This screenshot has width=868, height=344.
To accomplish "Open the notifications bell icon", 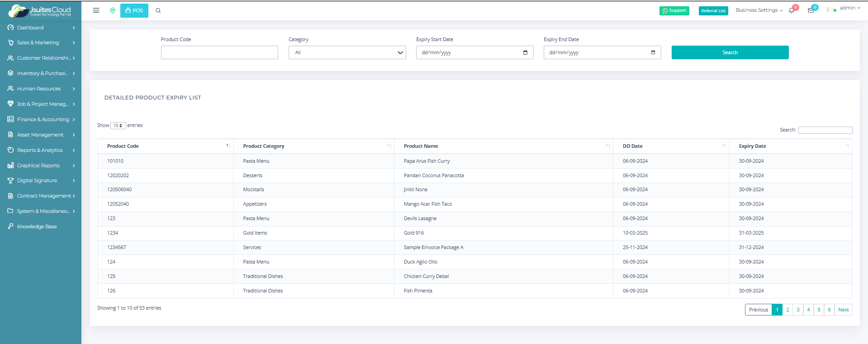I will click(792, 10).
